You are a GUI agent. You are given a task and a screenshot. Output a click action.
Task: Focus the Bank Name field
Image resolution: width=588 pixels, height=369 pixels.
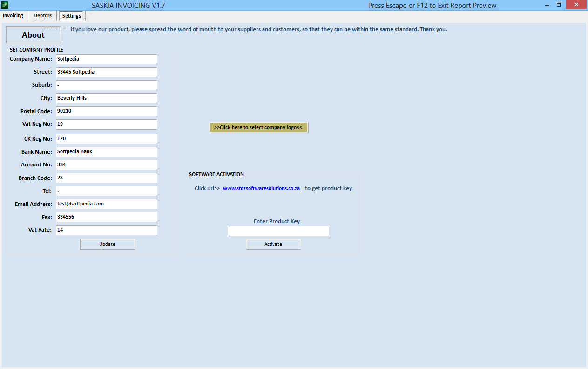pyautogui.click(x=107, y=152)
